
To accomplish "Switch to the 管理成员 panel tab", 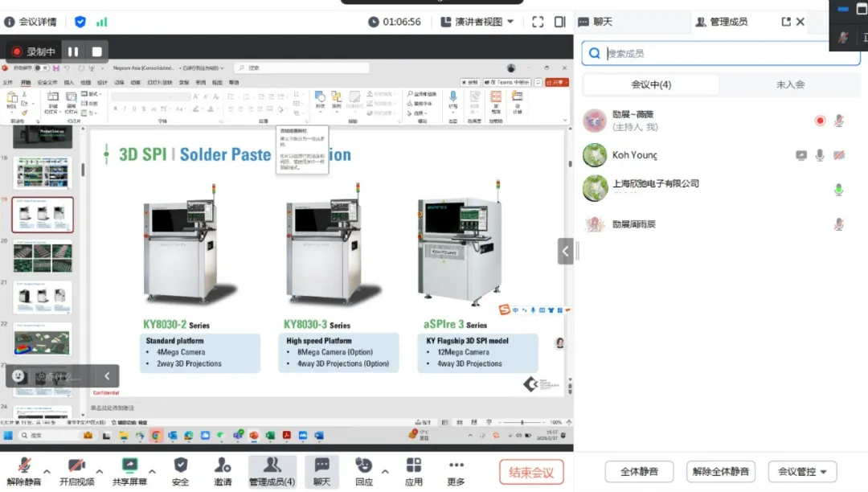I will pyautogui.click(x=722, y=22).
